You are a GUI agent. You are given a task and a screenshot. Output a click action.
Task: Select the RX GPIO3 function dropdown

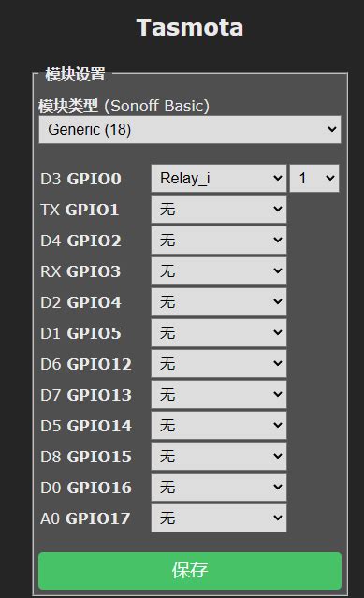219,270
